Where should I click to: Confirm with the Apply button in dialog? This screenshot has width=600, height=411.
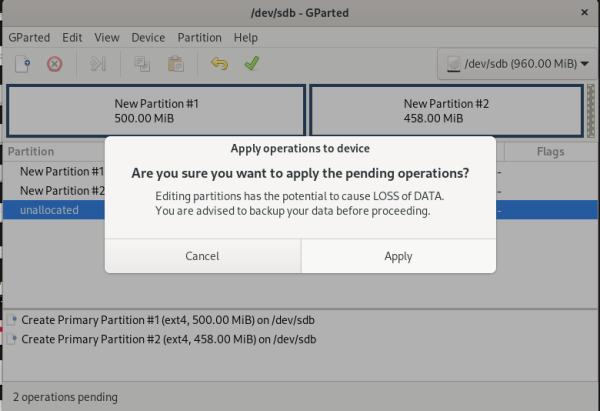pos(398,256)
